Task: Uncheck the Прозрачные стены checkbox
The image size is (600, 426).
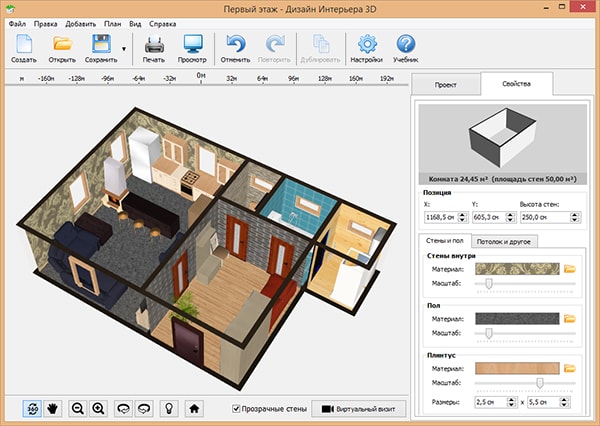Action: (236, 408)
